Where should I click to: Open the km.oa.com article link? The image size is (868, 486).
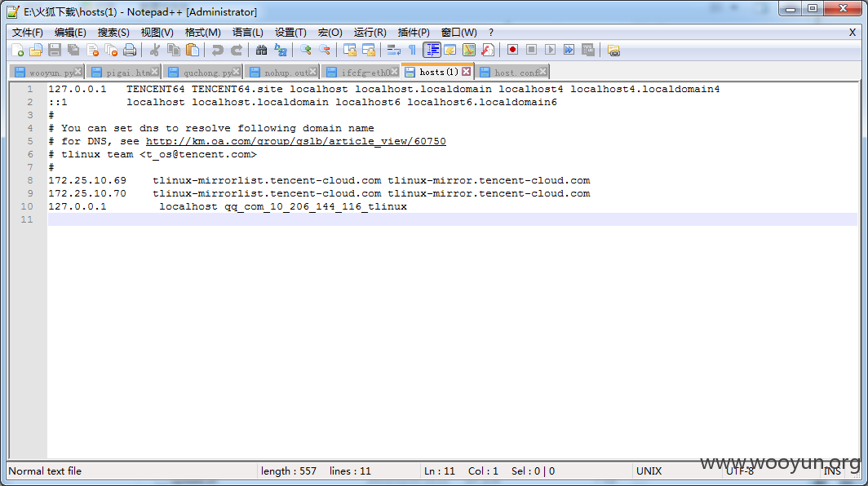point(295,141)
